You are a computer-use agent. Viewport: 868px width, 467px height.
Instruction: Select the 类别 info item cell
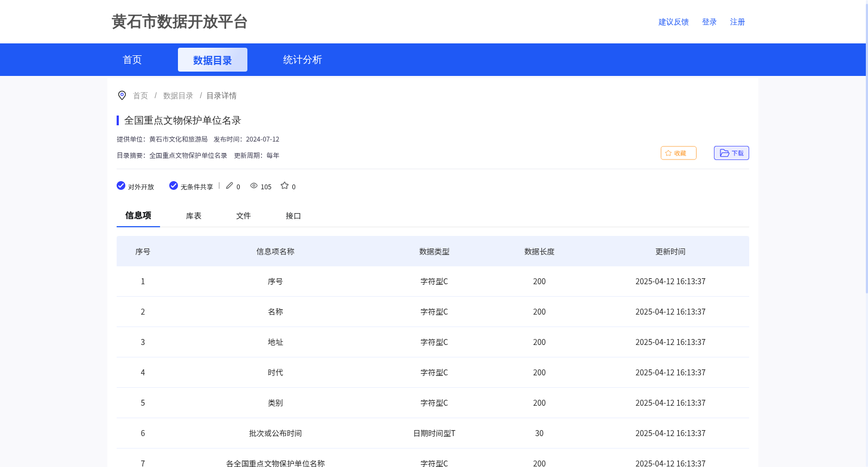point(276,403)
